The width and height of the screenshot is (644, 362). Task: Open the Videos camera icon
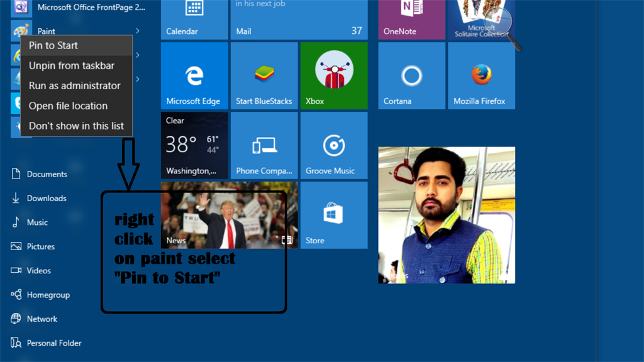[16, 270]
